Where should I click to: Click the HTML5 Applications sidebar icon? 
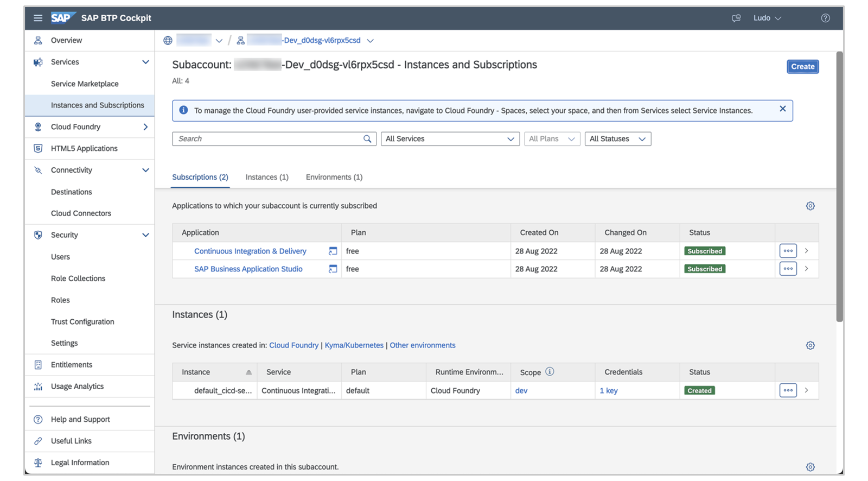(x=38, y=148)
